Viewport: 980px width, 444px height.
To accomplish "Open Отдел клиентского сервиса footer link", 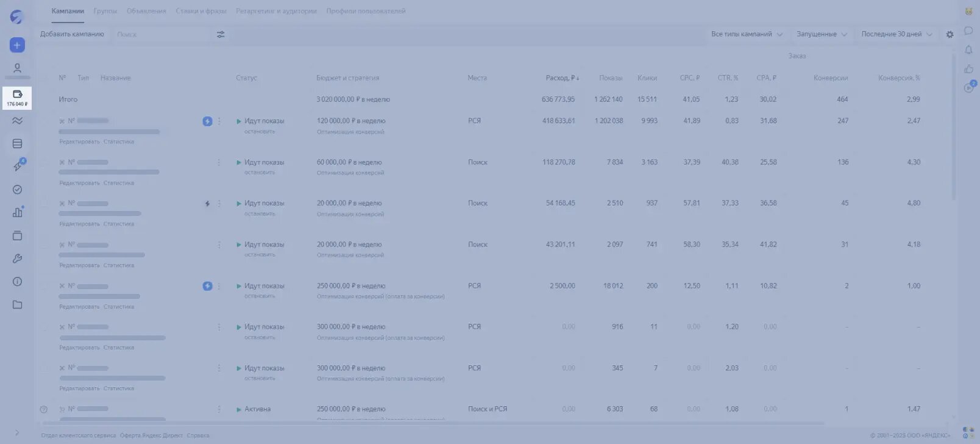I will [x=78, y=435].
